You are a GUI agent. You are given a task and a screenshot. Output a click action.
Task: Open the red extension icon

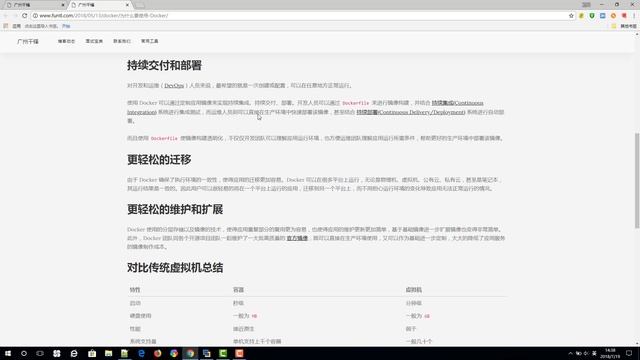[624, 16]
